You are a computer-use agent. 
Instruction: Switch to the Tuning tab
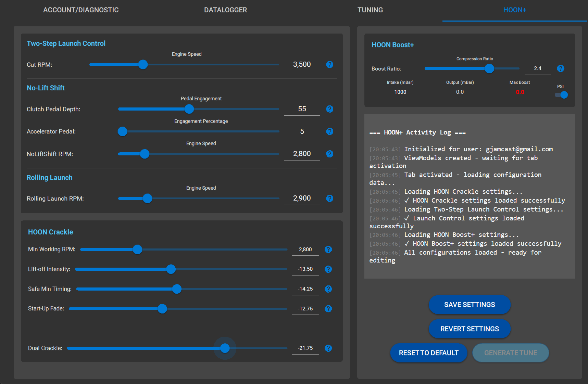(370, 10)
